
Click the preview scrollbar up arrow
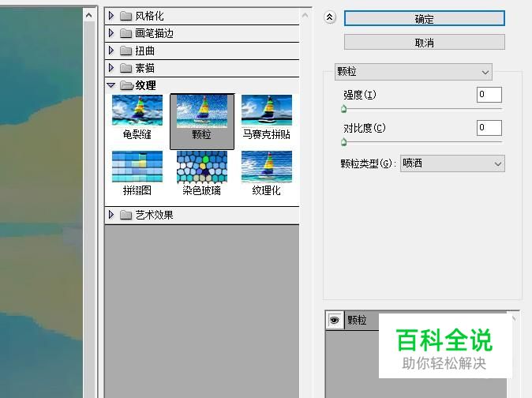click(x=89, y=15)
